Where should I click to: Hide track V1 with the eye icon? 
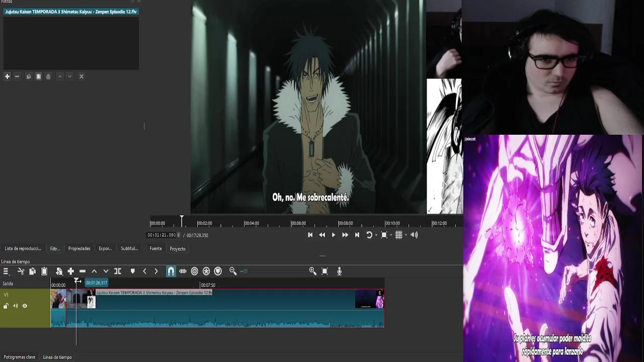click(x=25, y=306)
